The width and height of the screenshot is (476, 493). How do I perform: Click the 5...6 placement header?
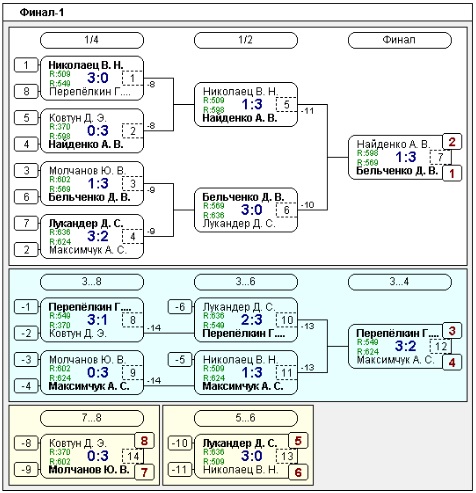point(246,418)
